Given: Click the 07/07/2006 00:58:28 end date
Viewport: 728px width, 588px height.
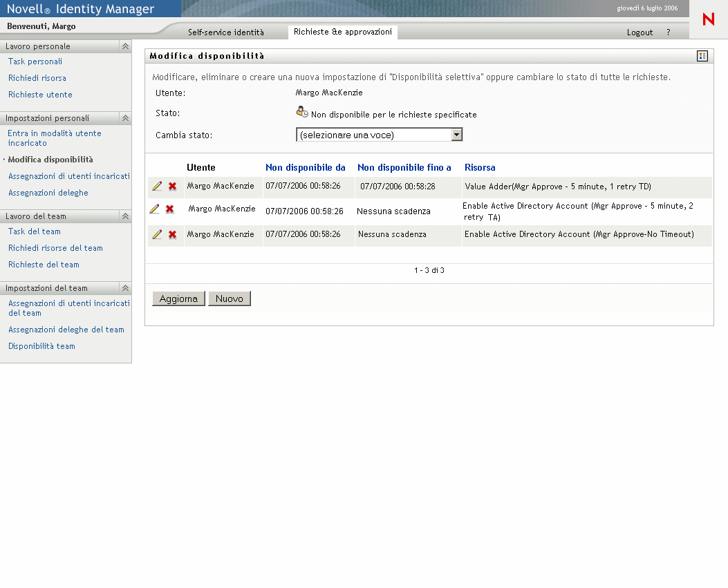Looking at the screenshot, I should [398, 187].
